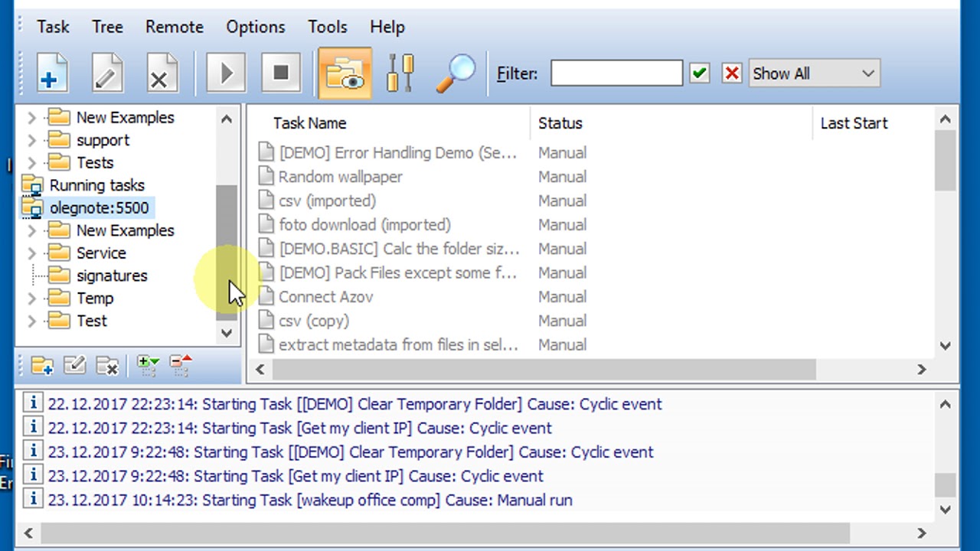980x551 pixels.
Task: Clear filter with red X button
Action: (732, 73)
